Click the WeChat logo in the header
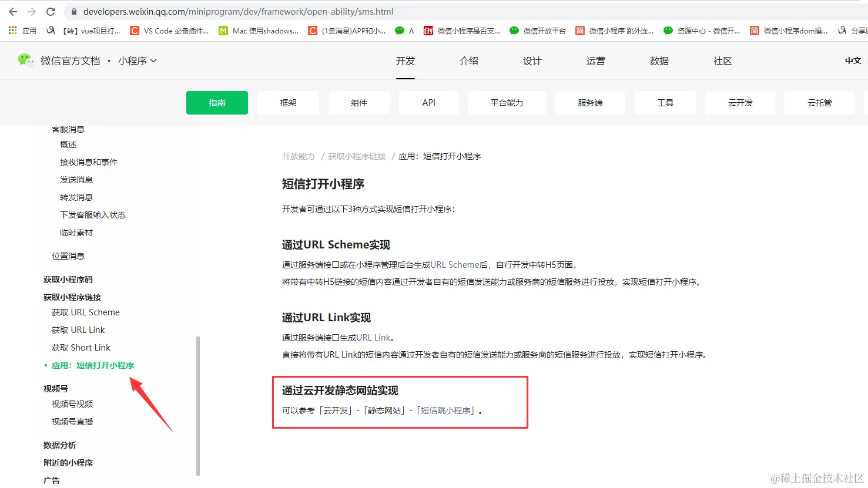Viewport: 868px width, 488px height. pos(26,60)
